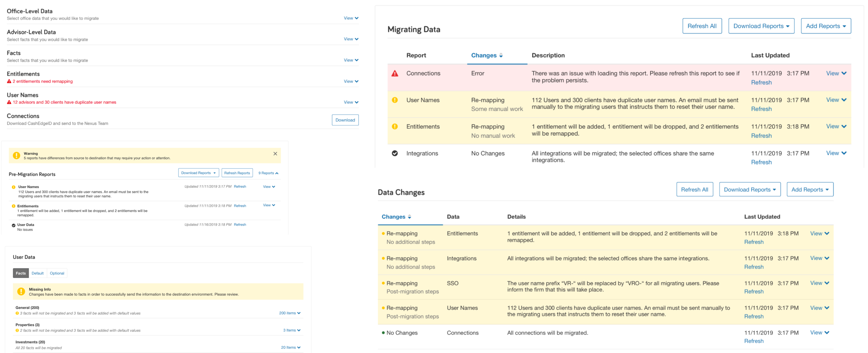Click 'No manual work' text for Entitlements
The image size is (868, 353).
(493, 136)
